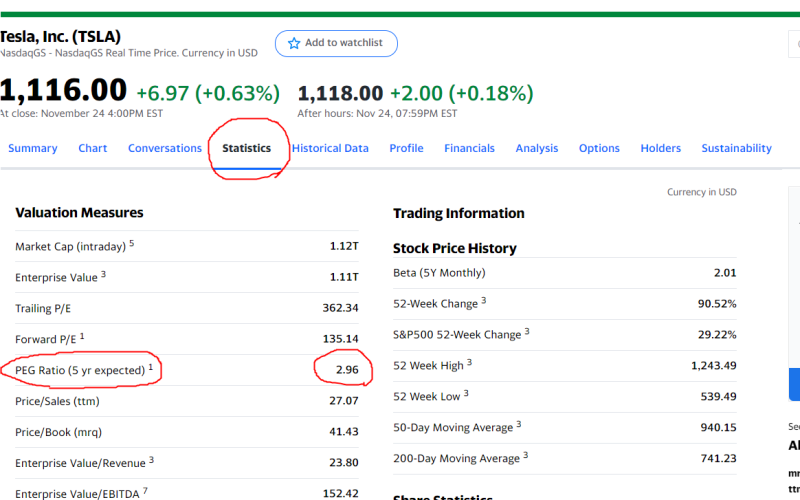The image size is (800, 500).
Task: Select the PEG Ratio (5 yr expected) label
Action: pos(80,370)
